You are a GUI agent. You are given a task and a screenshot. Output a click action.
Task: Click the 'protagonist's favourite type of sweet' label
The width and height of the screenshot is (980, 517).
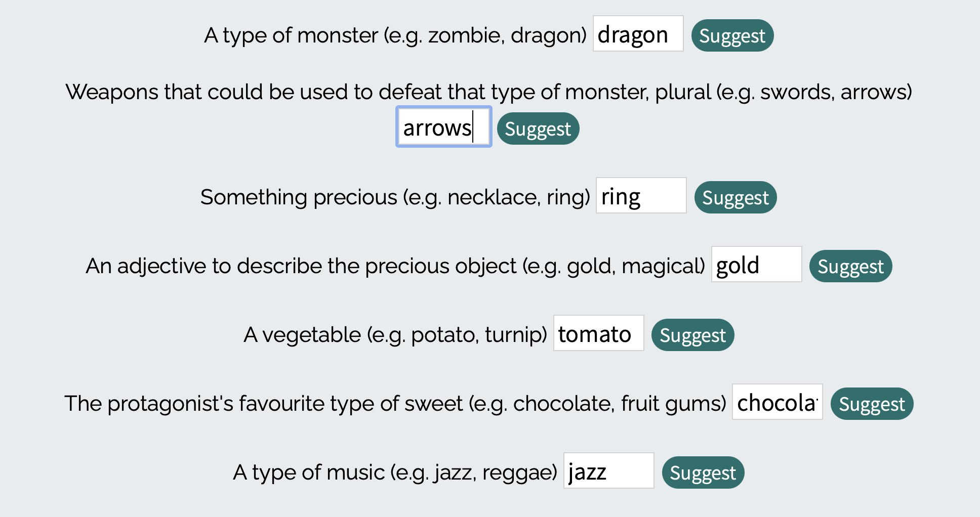[395, 404]
